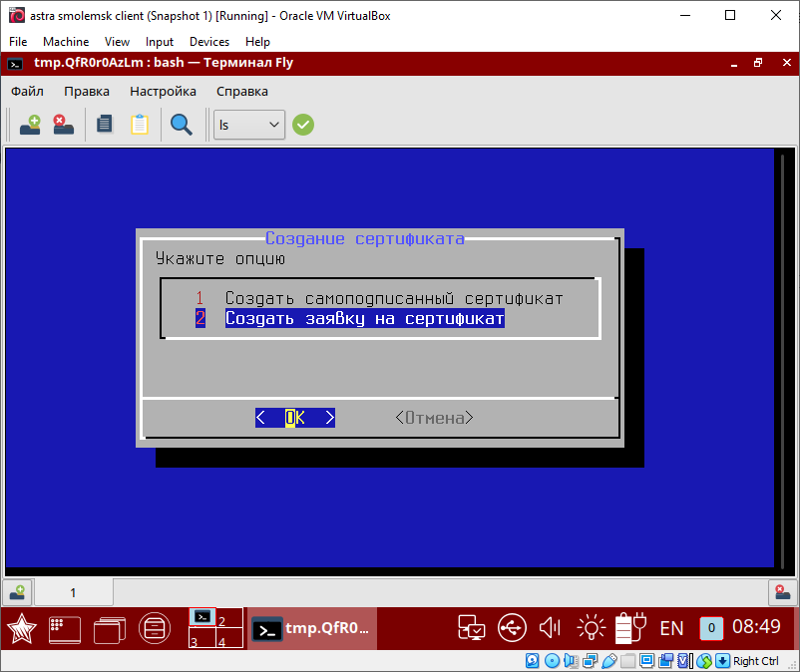Click the new tab icon in terminal toolbar
The image size is (800, 672).
tap(30, 125)
